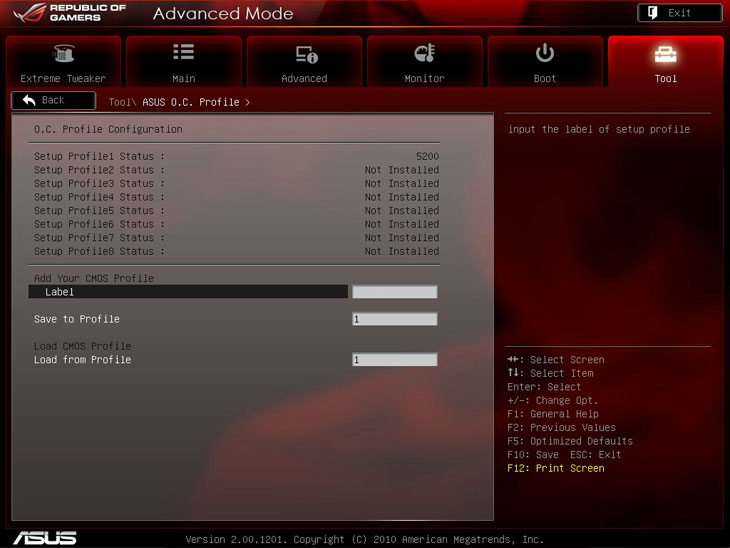This screenshot has width=730, height=548.
Task: Click ASUS O.C. Profile breadcrumb
Action: [192, 102]
